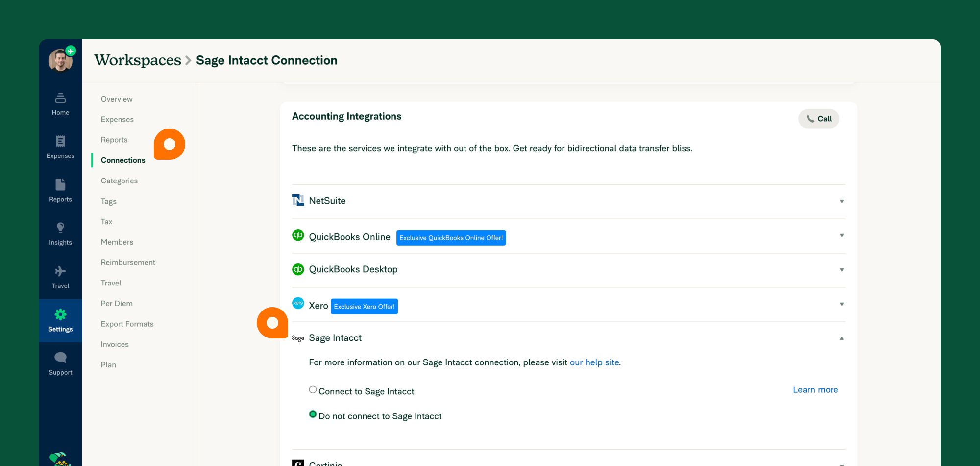Click Exclusive Xero Offer badge
Image resolution: width=980 pixels, height=466 pixels.
click(364, 307)
